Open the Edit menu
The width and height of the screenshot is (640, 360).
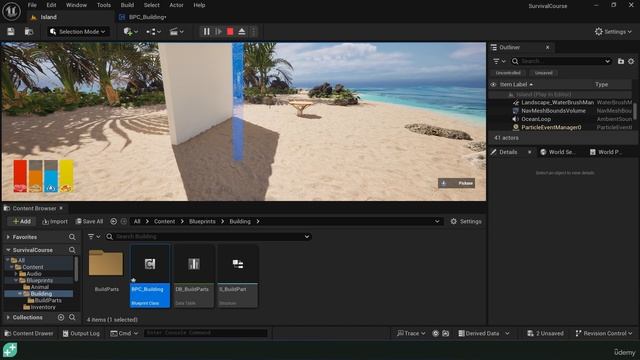tap(51, 5)
